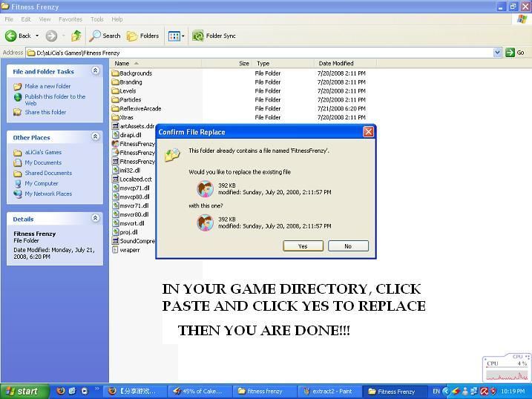Click the Up folder toolbar icon
This screenshot has height=399, width=532.
coord(76,36)
